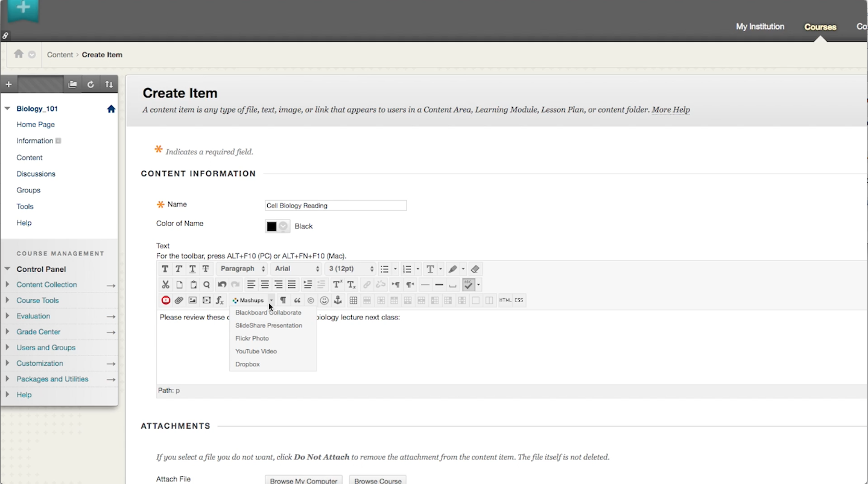Open the Arial font dropdown
This screenshot has width=868, height=484.
point(297,269)
